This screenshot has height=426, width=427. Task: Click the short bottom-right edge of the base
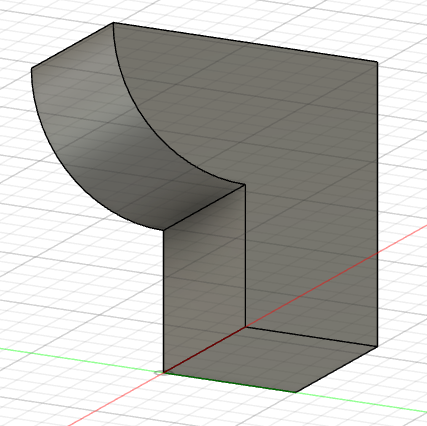337,370
